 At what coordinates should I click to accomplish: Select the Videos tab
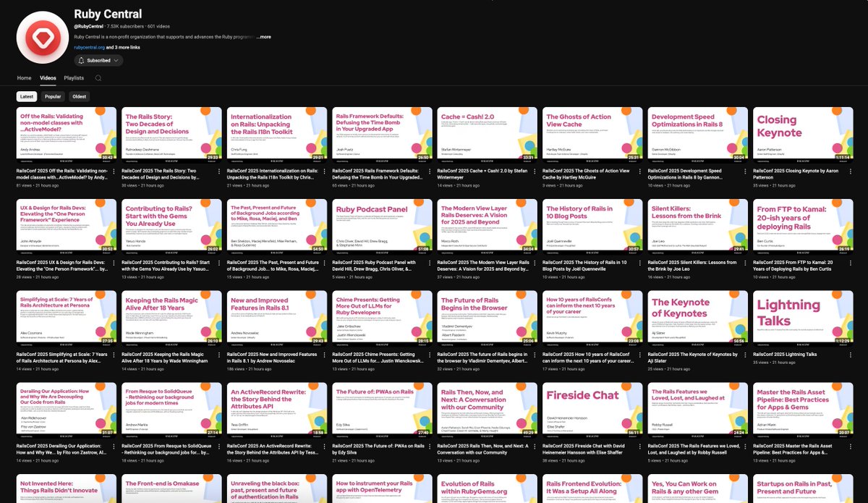pyautogui.click(x=48, y=78)
